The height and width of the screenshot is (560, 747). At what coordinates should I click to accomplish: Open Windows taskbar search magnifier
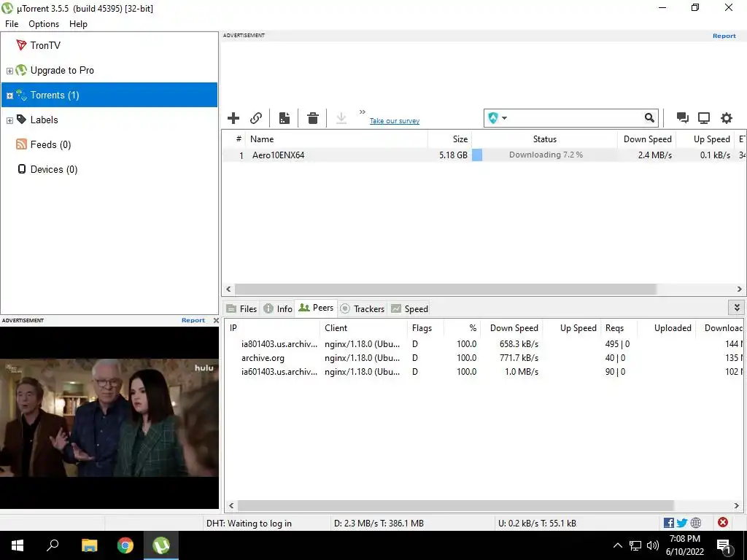53,545
